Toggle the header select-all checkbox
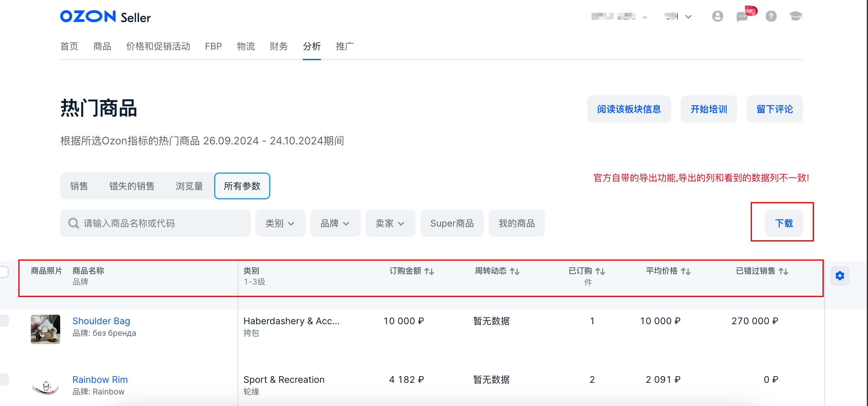This screenshot has width=868, height=406. (4, 272)
